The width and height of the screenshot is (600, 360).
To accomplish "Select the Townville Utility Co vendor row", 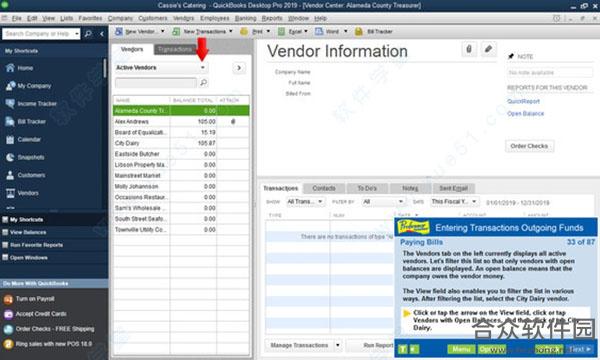I will [x=181, y=230].
